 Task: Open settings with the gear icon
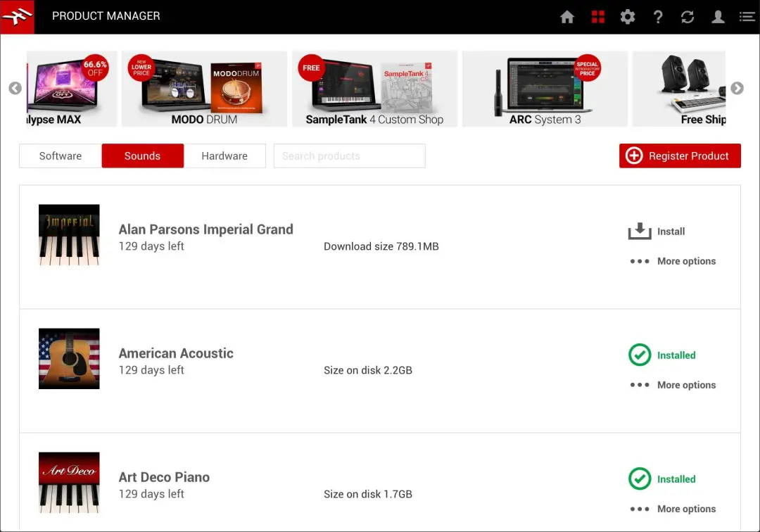pos(628,17)
